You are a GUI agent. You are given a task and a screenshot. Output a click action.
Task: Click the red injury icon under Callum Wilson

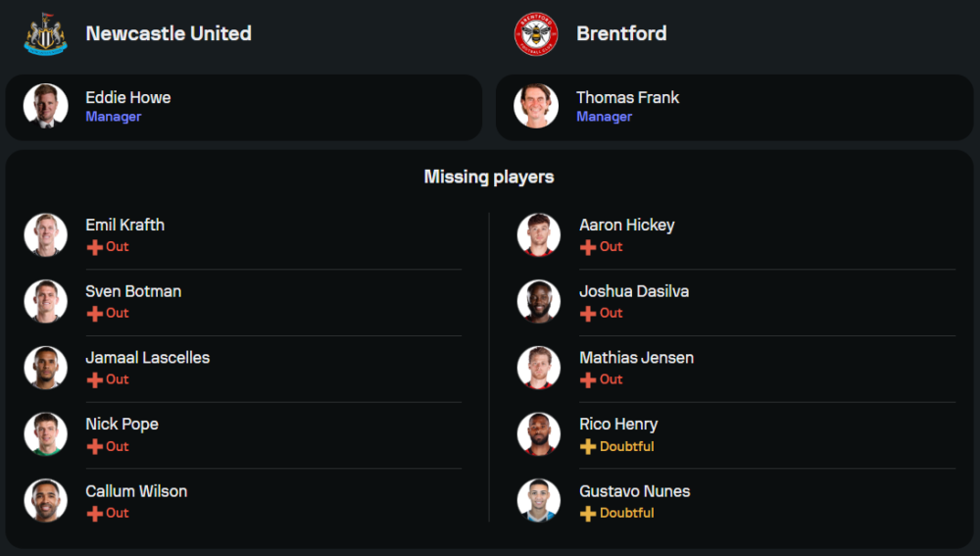[x=95, y=514]
